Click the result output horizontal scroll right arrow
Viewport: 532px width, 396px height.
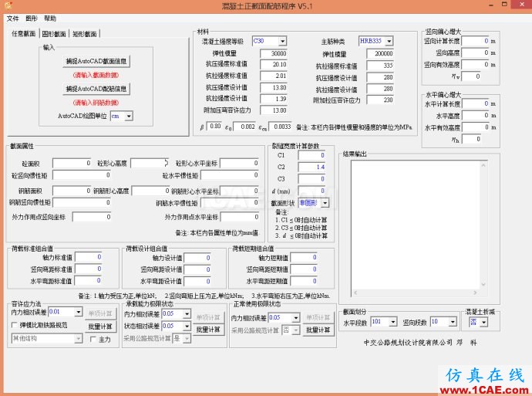(475, 293)
